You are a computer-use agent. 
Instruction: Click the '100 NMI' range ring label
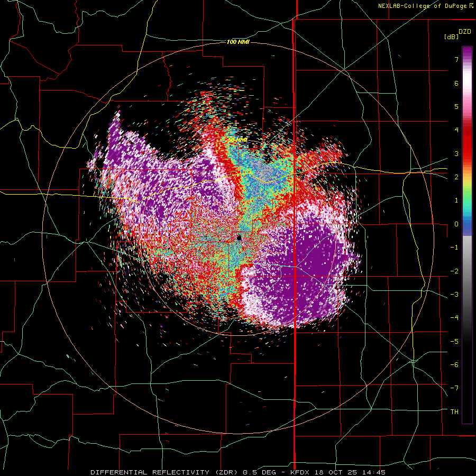click(x=237, y=42)
